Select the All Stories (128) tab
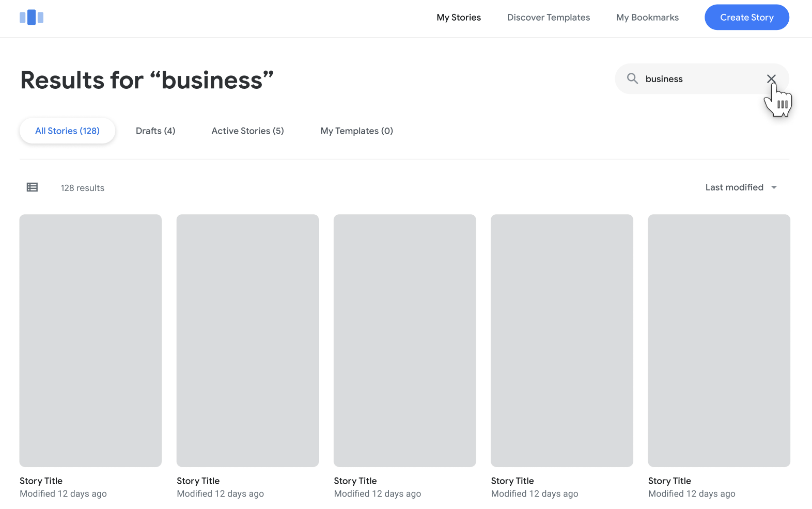The image size is (812, 509). tap(68, 131)
